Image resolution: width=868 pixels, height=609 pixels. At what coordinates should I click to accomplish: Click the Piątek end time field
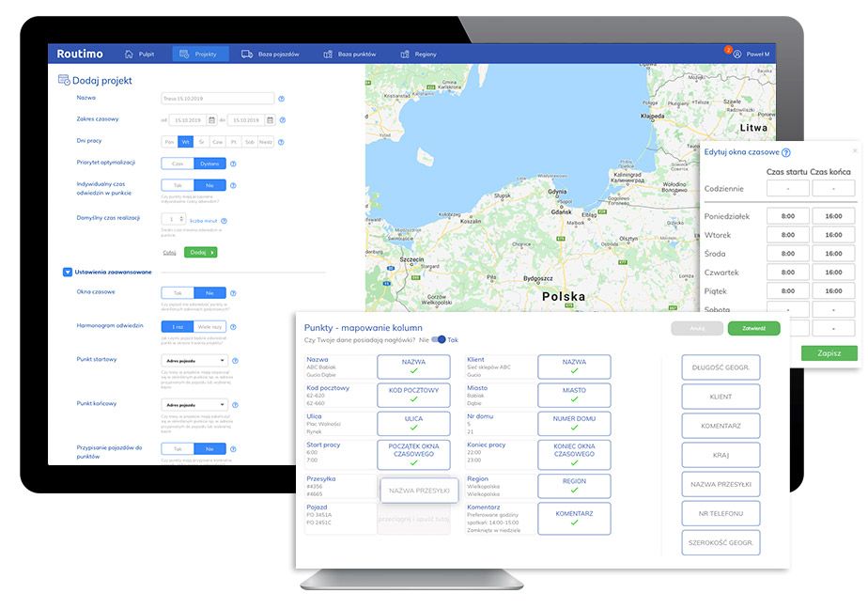[x=833, y=291]
